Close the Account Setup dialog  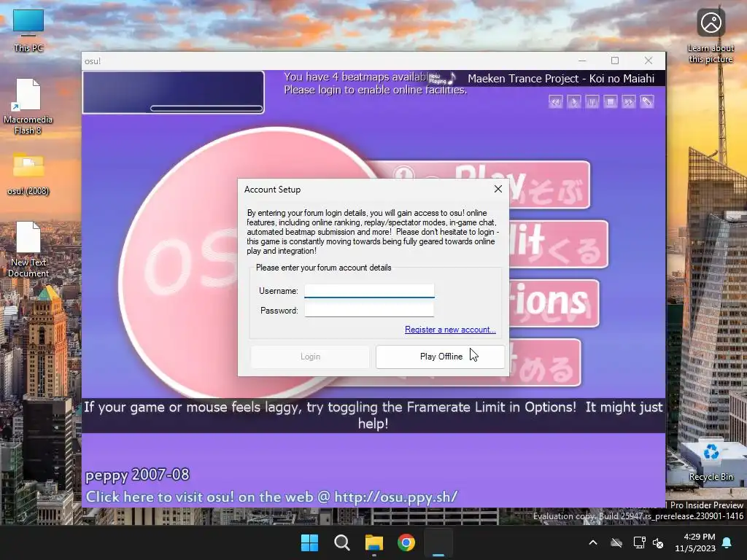[x=498, y=189]
